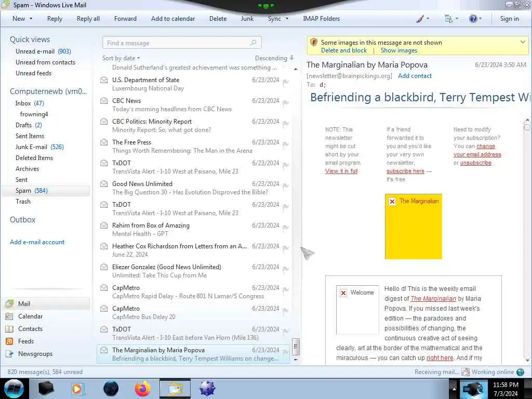Switch to Calendar pane icon
Image resolution: width=532 pixels, height=399 pixels.
pyautogui.click(x=9, y=316)
